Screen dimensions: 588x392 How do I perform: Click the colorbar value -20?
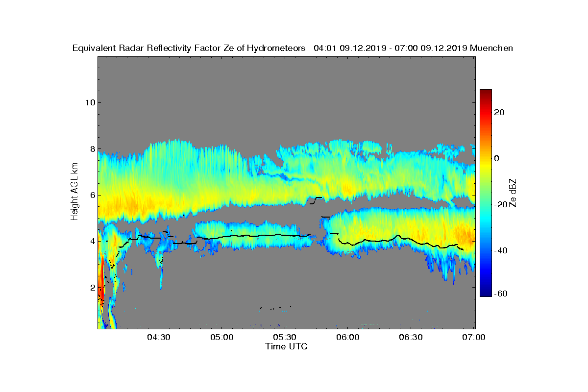pyautogui.click(x=501, y=204)
